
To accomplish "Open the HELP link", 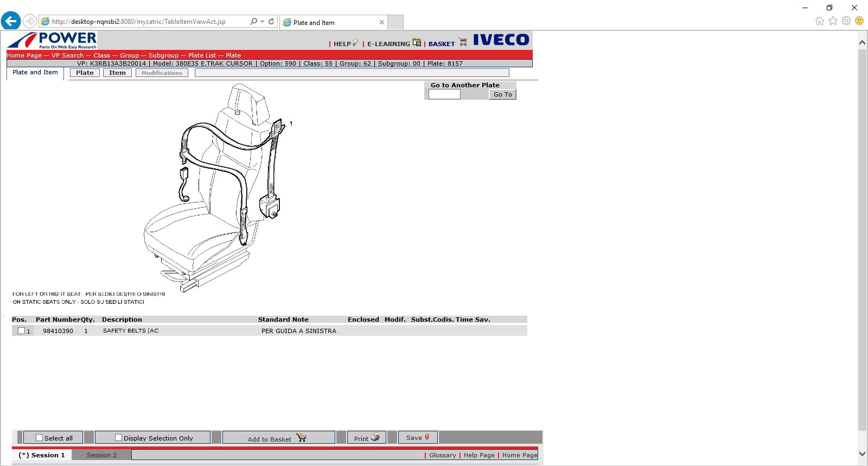I will click(342, 44).
